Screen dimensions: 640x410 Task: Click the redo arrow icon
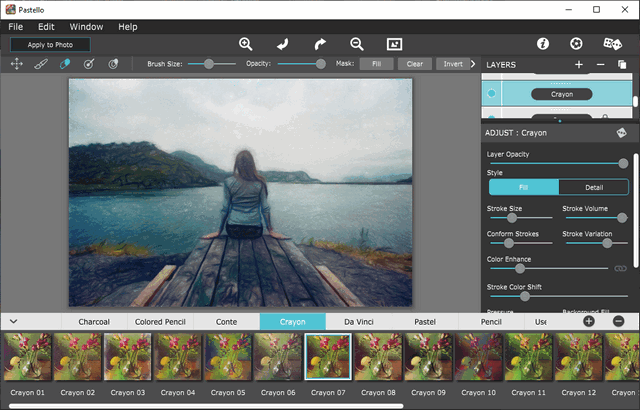point(320,44)
